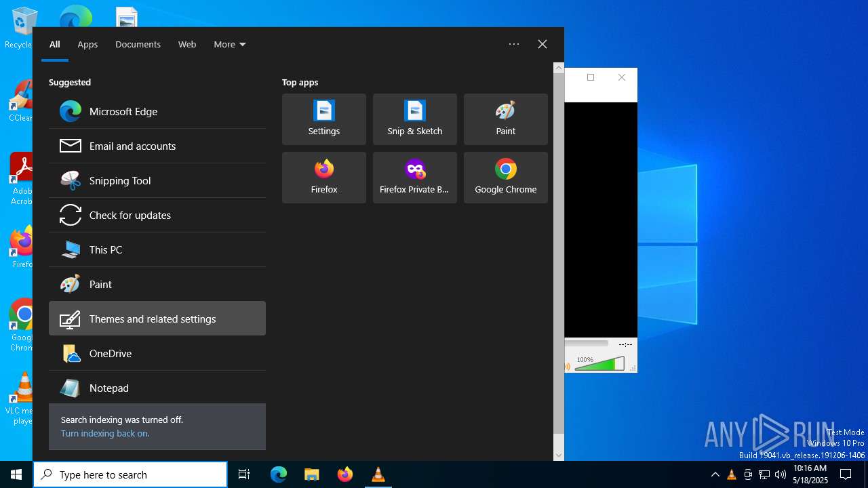Switch to the All search tab
Image resolution: width=868 pixels, height=488 pixels.
point(55,44)
